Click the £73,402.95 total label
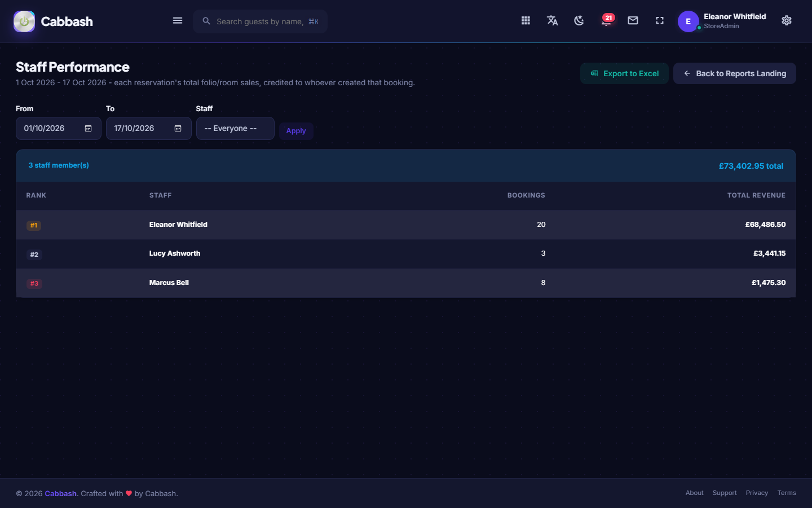 tap(751, 166)
